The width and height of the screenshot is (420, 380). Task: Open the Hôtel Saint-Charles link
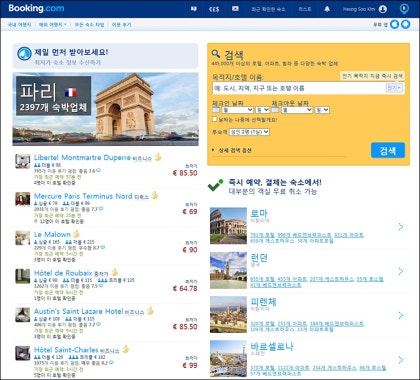pyautogui.click(x=66, y=350)
